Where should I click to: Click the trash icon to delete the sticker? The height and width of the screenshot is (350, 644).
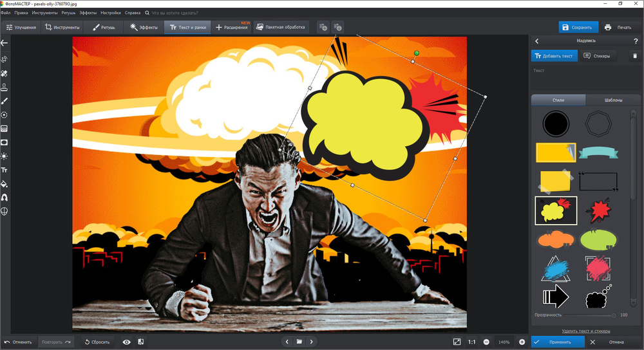[634, 56]
